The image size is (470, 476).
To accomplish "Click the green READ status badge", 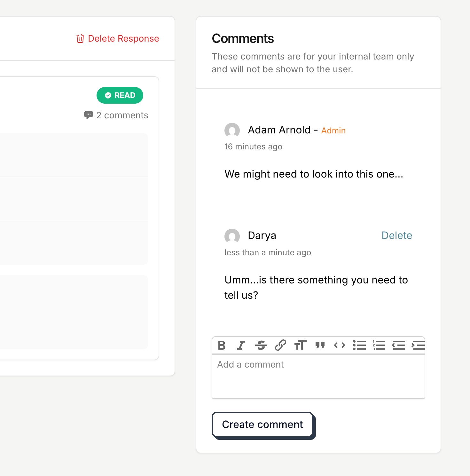I will [x=120, y=95].
